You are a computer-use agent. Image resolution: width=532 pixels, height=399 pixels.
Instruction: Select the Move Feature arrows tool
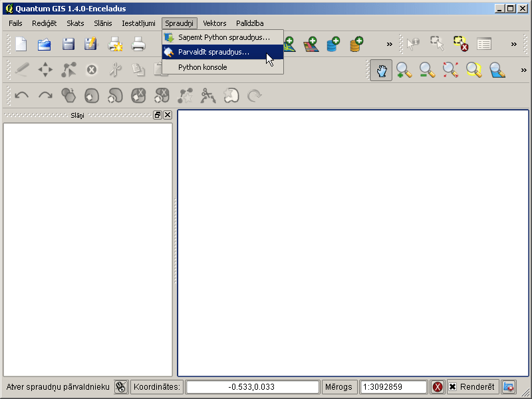click(x=45, y=70)
